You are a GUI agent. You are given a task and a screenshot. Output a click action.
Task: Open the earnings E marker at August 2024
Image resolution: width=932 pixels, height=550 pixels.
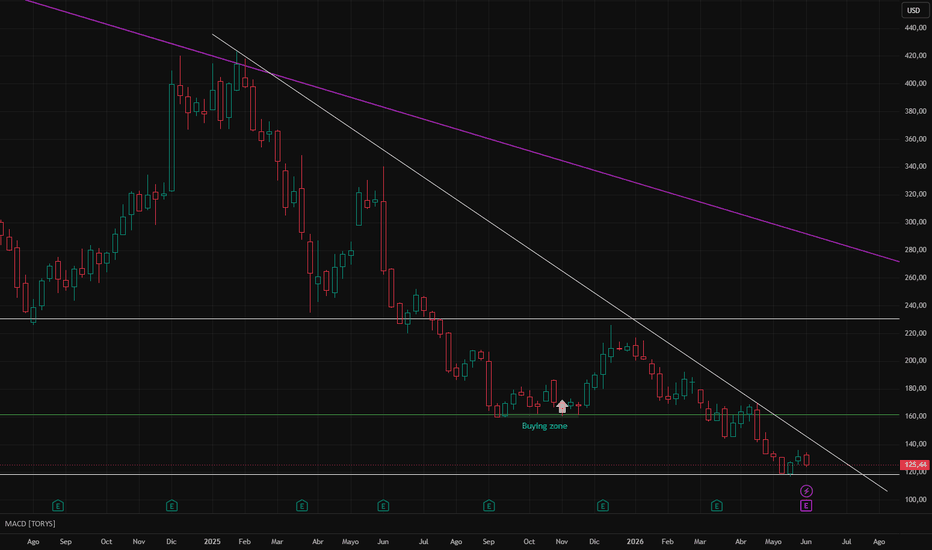click(x=58, y=505)
